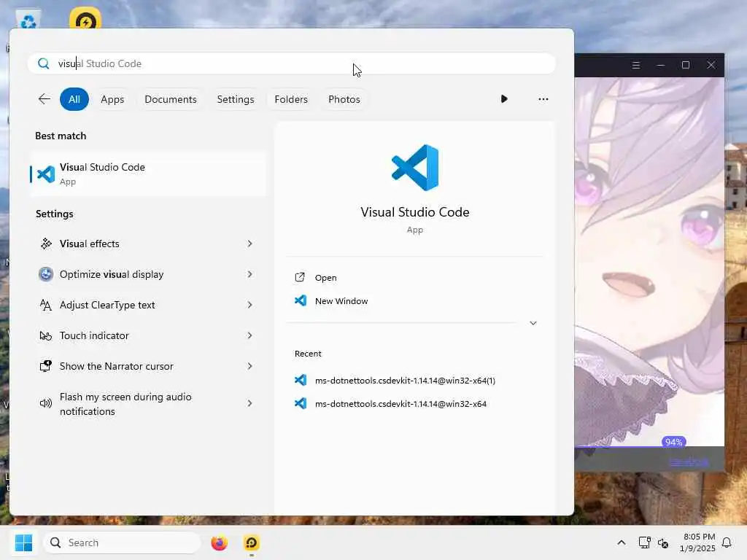The height and width of the screenshot is (560, 747).
Task: Click the search text field containing visual
Action: click(292, 64)
